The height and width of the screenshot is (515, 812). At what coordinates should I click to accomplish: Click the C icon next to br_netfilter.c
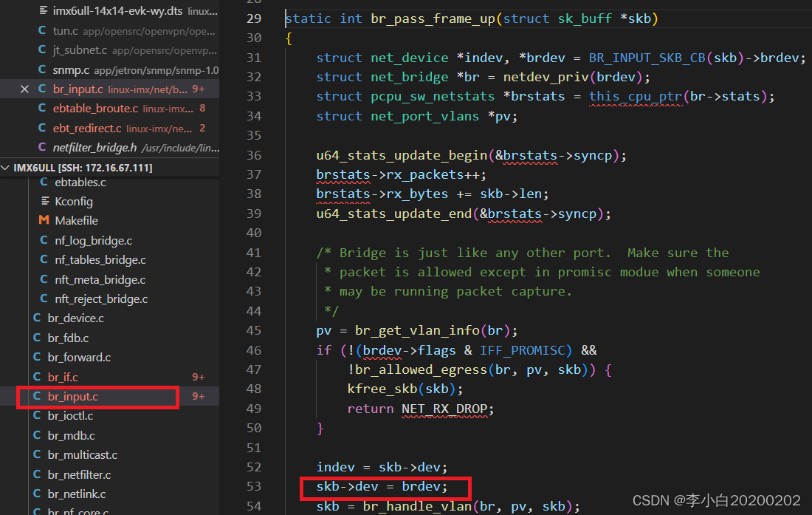coord(38,474)
